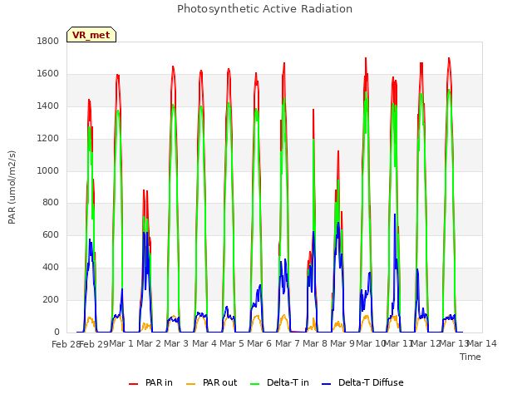This screenshot has width=532, height=399.
Task: Click the y-axis tick value 1800
Action: [x=48, y=41]
